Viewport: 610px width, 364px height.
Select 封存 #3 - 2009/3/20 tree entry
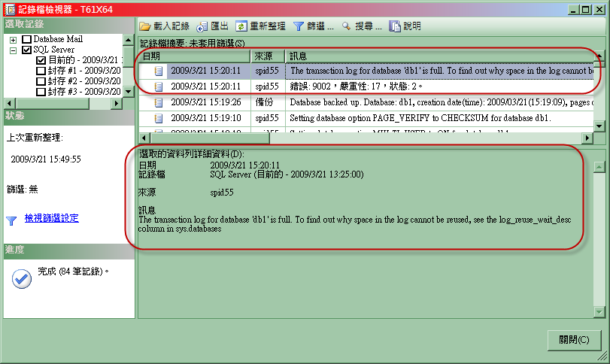pos(84,92)
